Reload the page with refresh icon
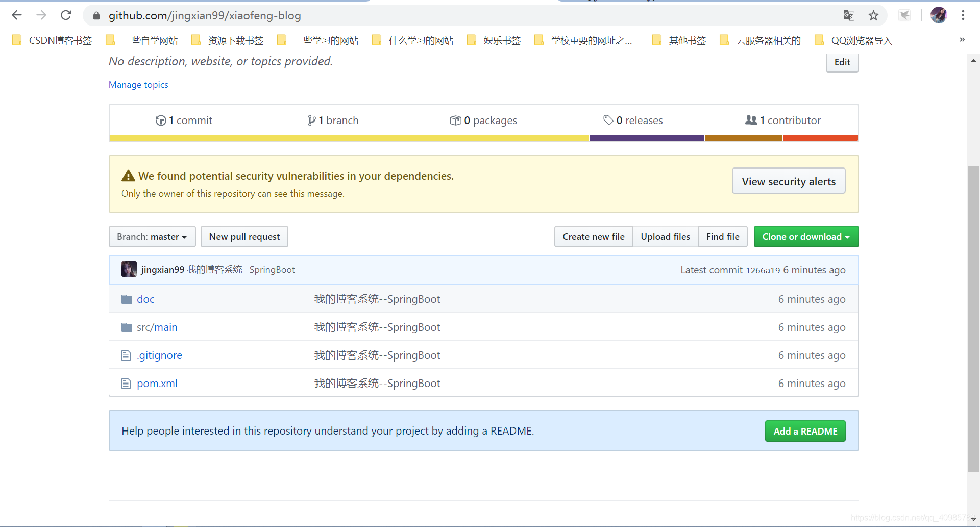The image size is (980, 527). [66, 15]
